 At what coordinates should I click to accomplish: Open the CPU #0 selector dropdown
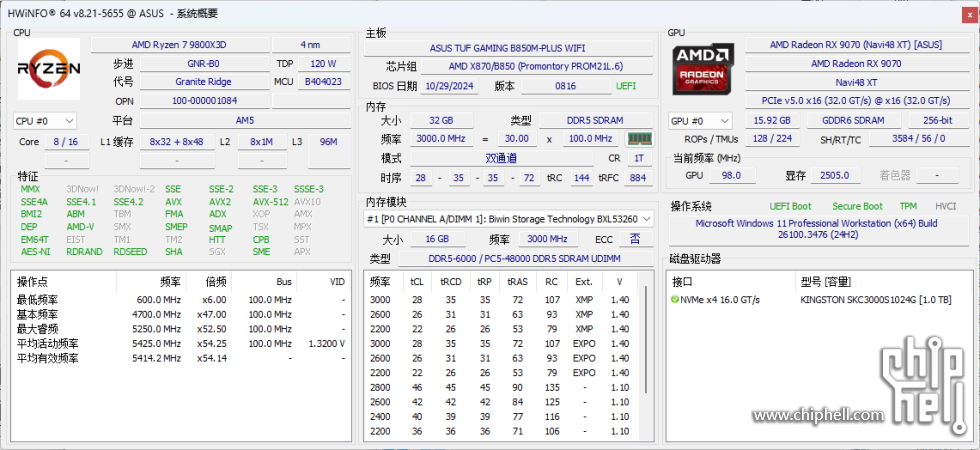pyautogui.click(x=45, y=121)
